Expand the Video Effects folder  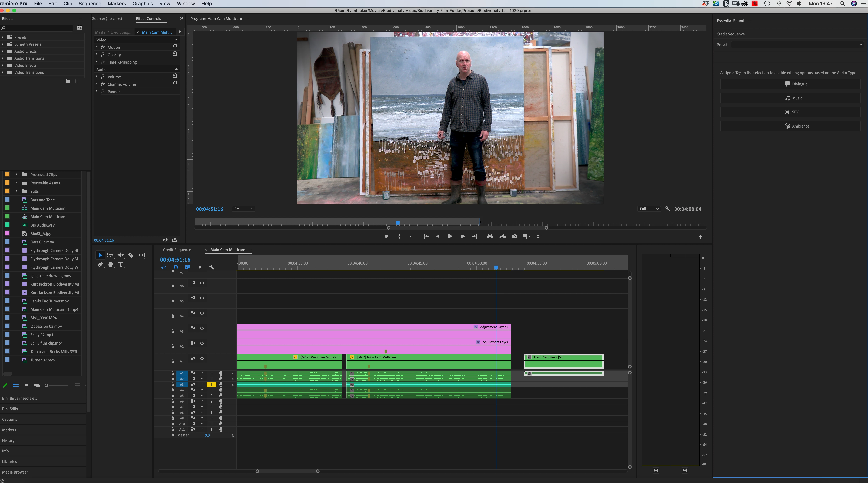coord(3,66)
